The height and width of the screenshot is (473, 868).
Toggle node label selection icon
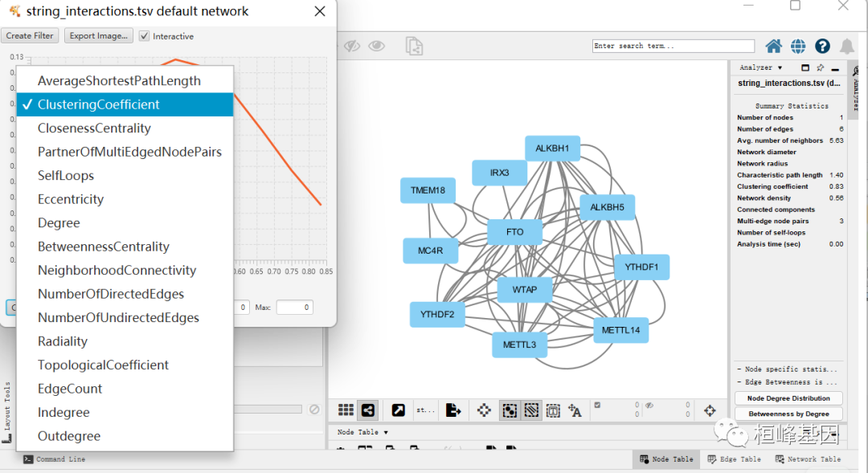point(575,410)
